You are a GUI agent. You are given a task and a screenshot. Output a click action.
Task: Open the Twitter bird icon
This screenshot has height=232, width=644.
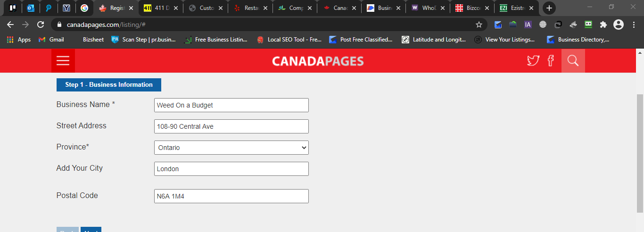coord(533,61)
